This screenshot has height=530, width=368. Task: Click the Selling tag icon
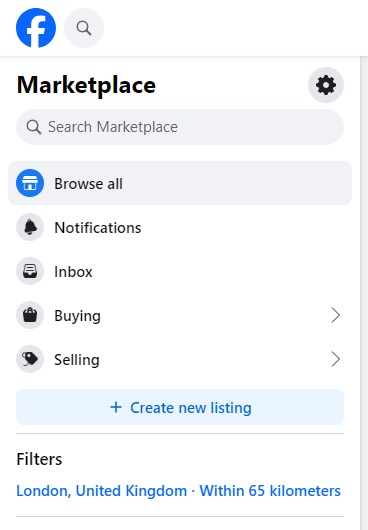(x=30, y=359)
